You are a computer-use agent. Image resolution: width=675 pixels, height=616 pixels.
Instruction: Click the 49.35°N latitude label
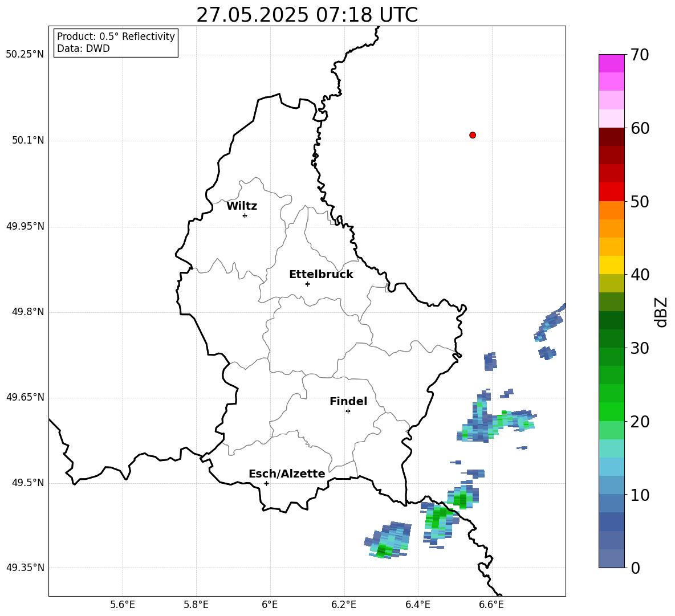25,568
